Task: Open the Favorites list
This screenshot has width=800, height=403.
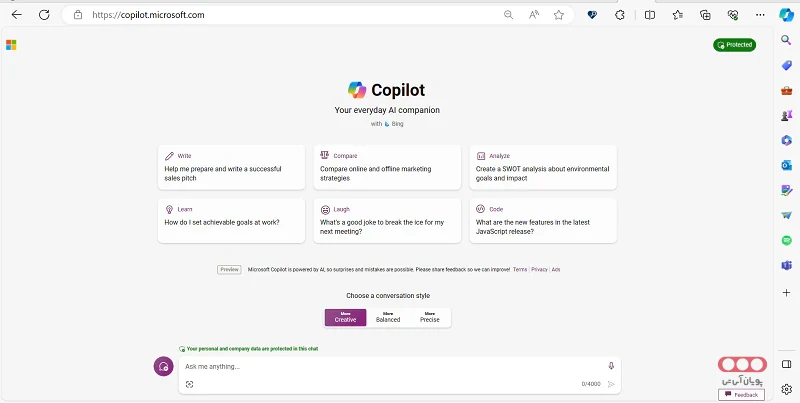Action: [x=678, y=15]
